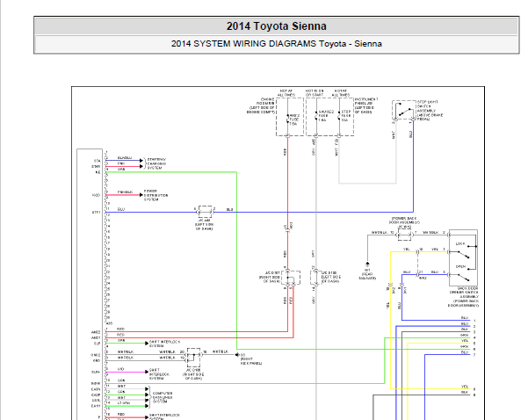528x420 pixels.
Task: Click the "Shift Interlock System" label on ORN wire
Action: pyautogui.click(x=164, y=344)
